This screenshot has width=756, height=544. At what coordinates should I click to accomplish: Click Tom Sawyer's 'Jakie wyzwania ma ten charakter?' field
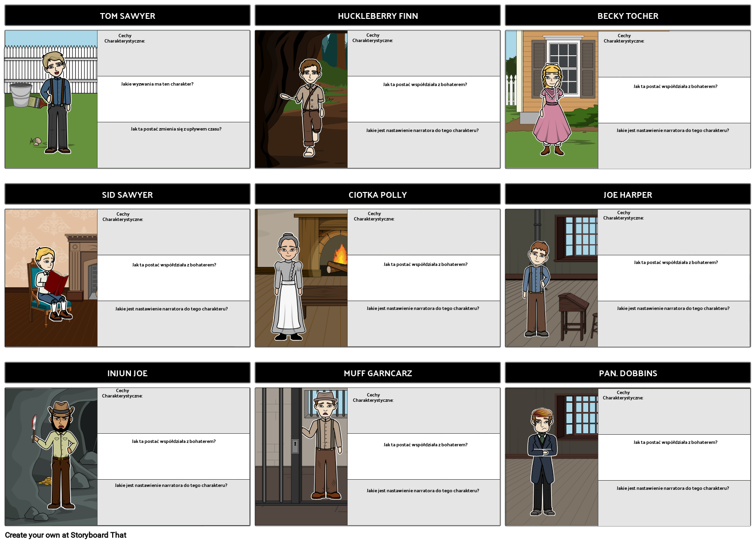pos(174,99)
